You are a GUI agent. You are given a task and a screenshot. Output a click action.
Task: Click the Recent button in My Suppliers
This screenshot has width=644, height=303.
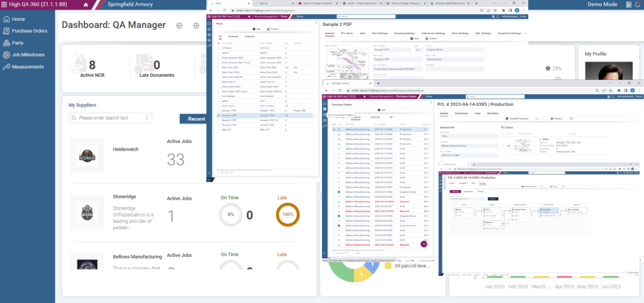tap(194, 119)
